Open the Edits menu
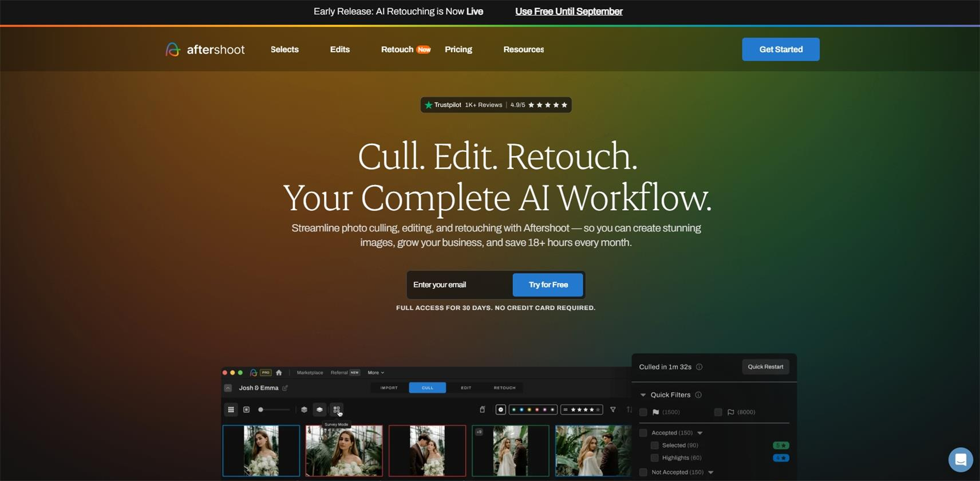This screenshot has height=481, width=980. click(x=340, y=49)
